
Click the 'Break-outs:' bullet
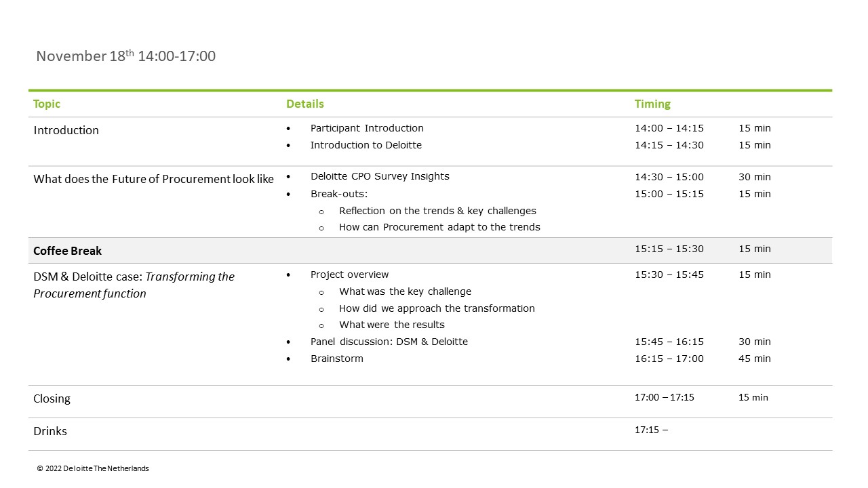click(339, 194)
